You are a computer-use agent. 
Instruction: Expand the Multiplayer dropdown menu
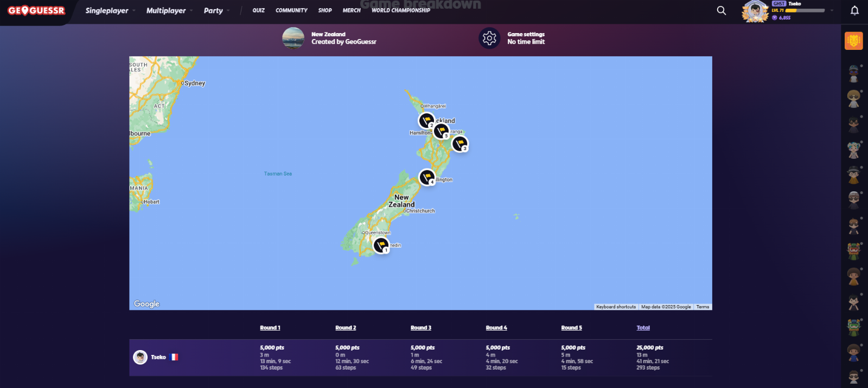(x=169, y=10)
